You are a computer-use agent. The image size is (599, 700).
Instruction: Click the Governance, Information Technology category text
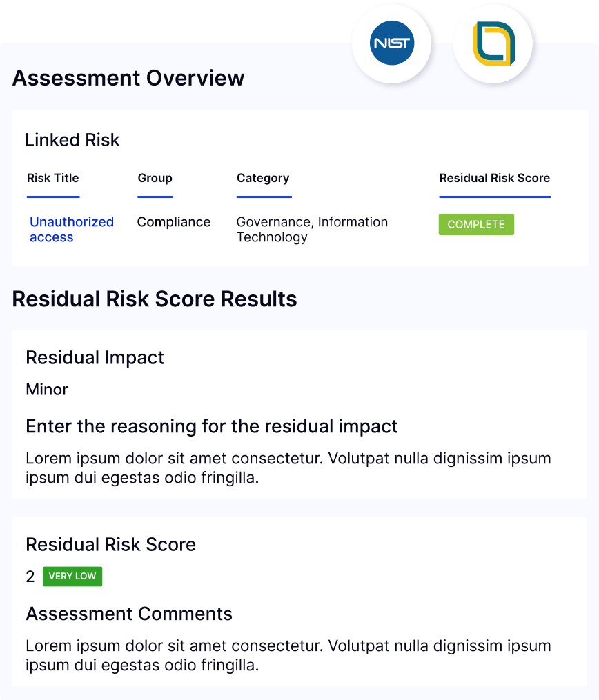coord(312,230)
